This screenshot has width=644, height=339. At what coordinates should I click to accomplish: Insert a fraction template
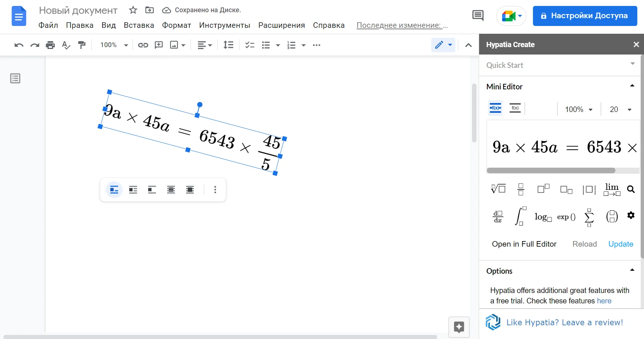[x=521, y=189]
